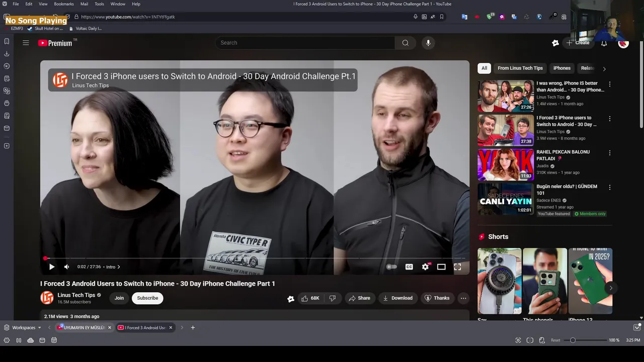Open the Mail menu

click(84, 4)
